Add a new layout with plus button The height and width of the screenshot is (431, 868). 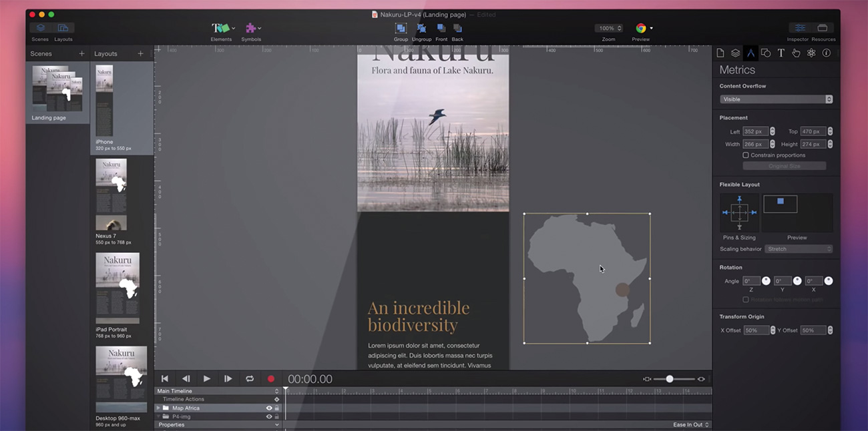[140, 53]
